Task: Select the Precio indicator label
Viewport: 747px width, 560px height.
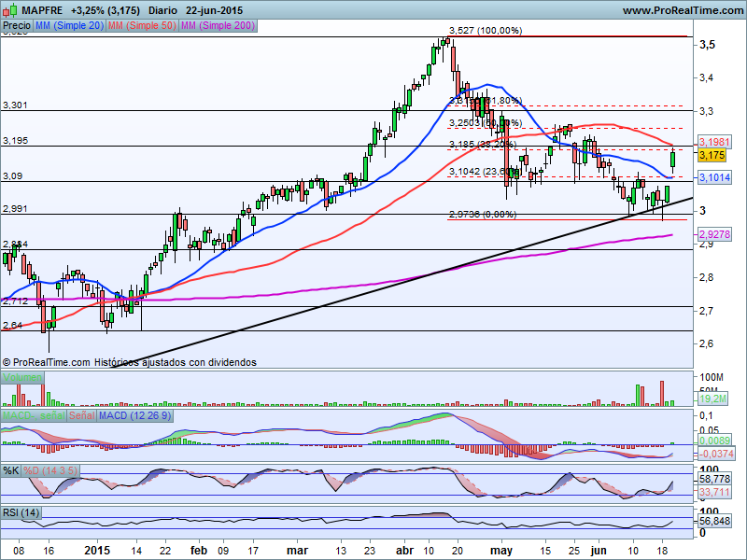Action: tap(17, 26)
